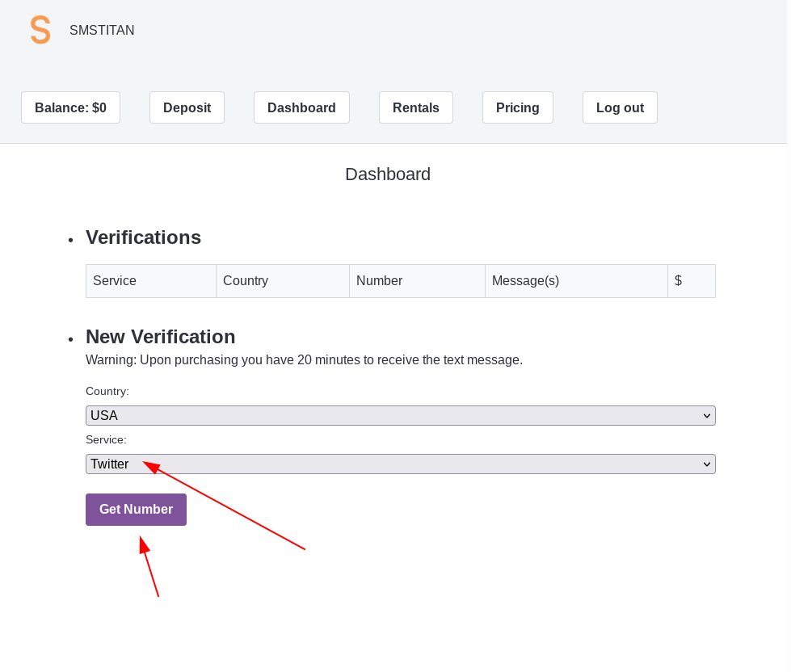
Task: Select the $ column header
Action: (x=691, y=281)
